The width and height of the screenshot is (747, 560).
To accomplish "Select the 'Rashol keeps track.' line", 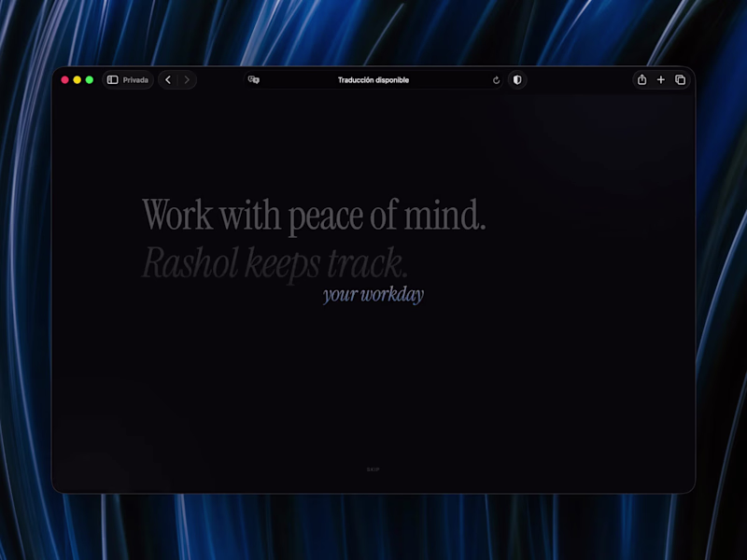I will [x=275, y=263].
